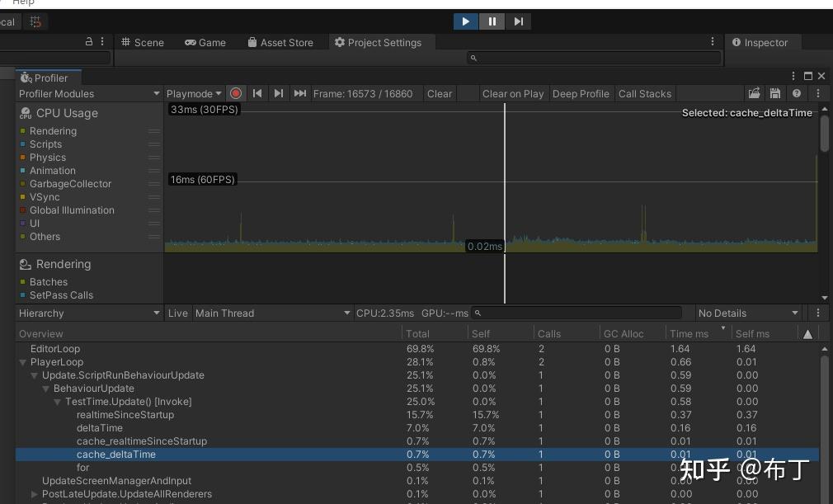Toggle GarbageCollector category visibility
The width and height of the screenshot is (833, 504).
click(23, 184)
